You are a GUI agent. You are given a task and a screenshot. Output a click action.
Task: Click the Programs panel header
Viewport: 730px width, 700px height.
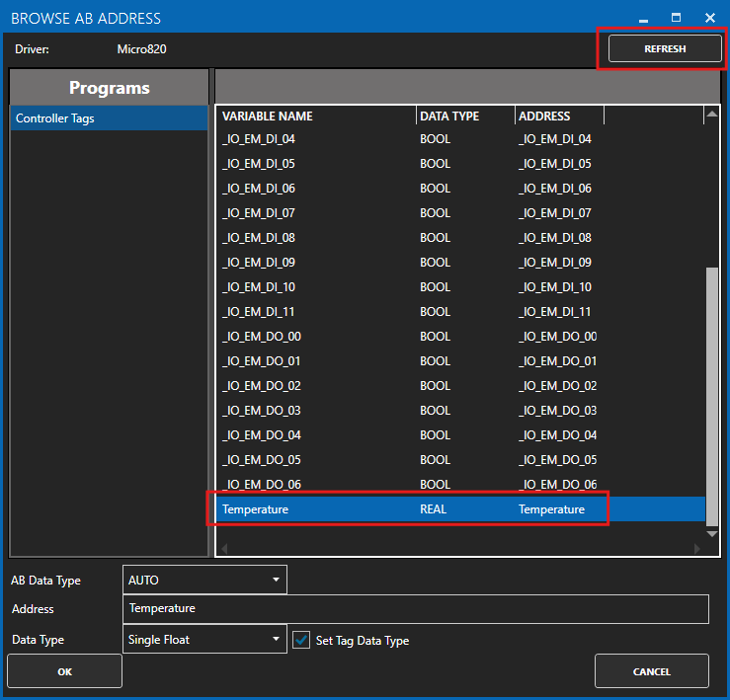click(110, 88)
